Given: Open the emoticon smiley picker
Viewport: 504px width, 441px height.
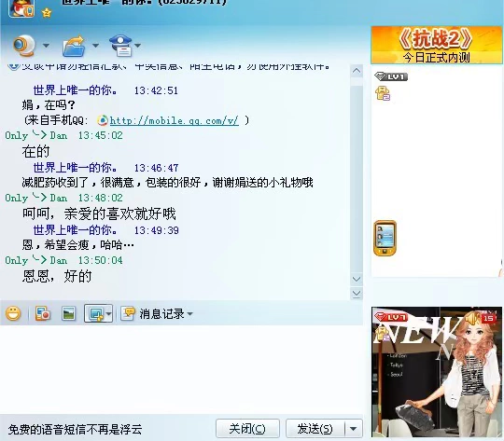Looking at the screenshot, I should pyautogui.click(x=13, y=313).
